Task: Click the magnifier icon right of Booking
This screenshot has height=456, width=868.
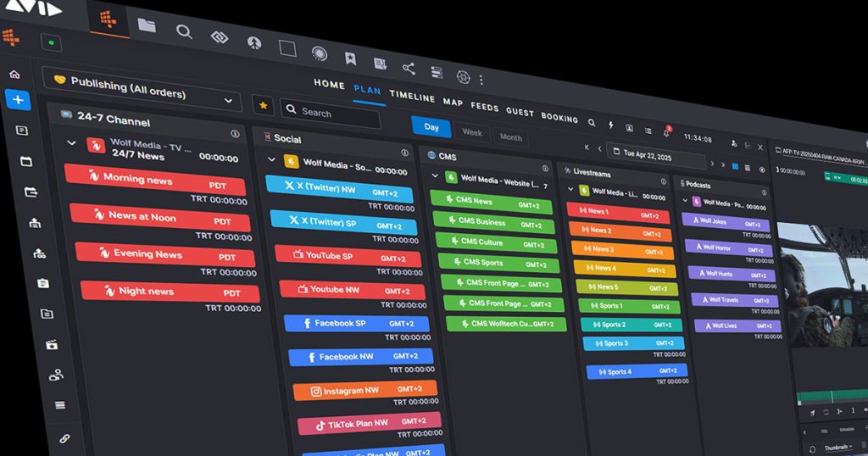Action: click(x=592, y=123)
